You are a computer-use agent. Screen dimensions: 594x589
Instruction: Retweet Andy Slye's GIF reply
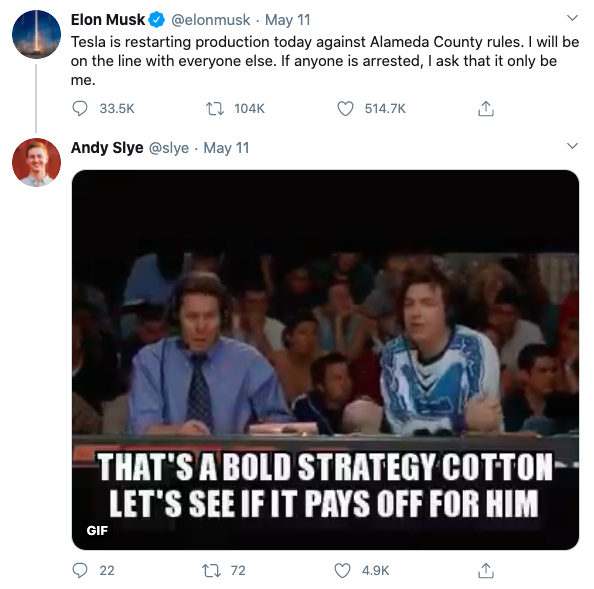[211, 570]
